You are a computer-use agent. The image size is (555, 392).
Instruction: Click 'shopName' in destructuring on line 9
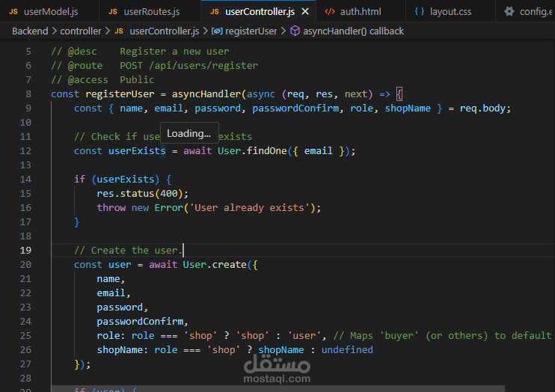[x=408, y=108]
